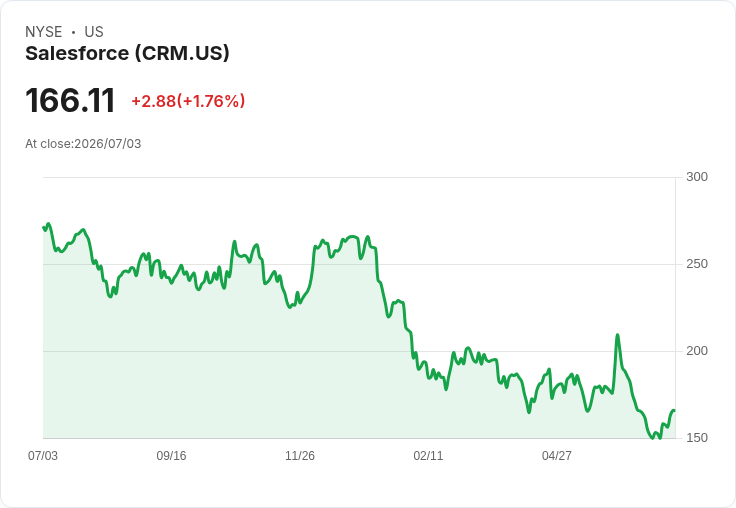Click the +2.88(+1.76%) change text
The image size is (736, 508).
click(x=188, y=101)
